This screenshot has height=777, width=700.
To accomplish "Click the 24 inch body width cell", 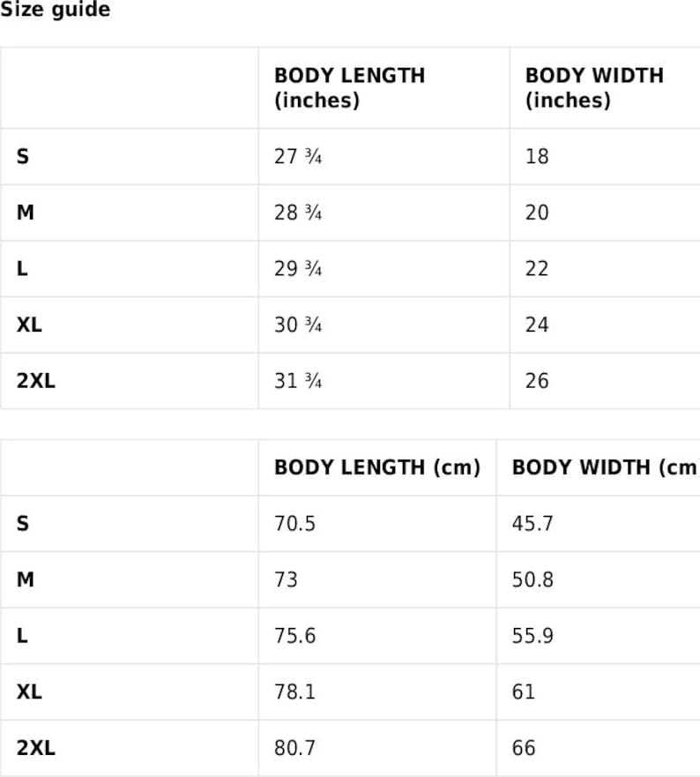I will coord(537,325).
